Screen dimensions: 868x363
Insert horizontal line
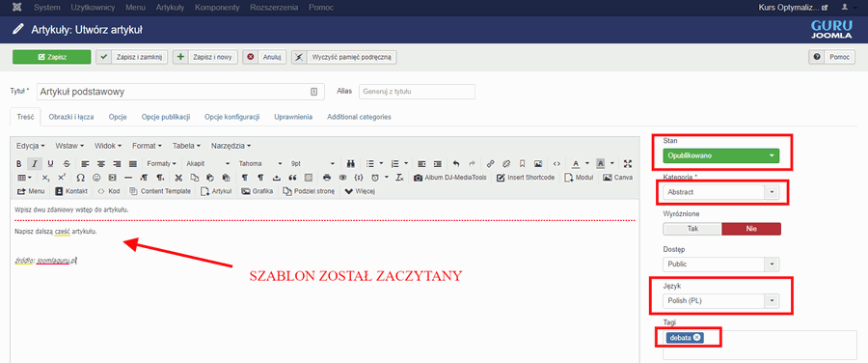pyautogui.click(x=128, y=178)
